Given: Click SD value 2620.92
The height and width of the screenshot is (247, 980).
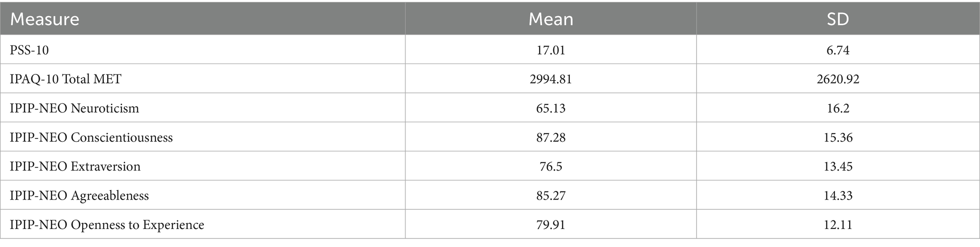Looking at the screenshot, I should [x=838, y=79].
